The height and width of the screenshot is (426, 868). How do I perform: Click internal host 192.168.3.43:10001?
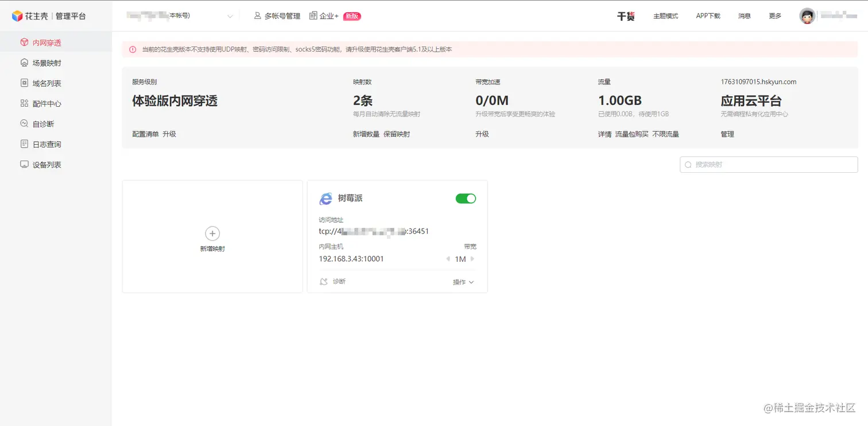tap(351, 259)
